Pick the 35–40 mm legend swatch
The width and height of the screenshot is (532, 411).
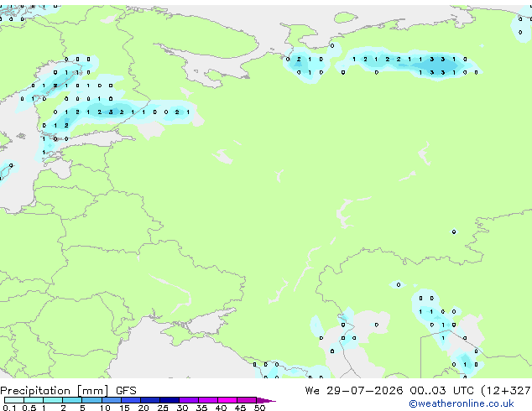[x=208, y=400]
